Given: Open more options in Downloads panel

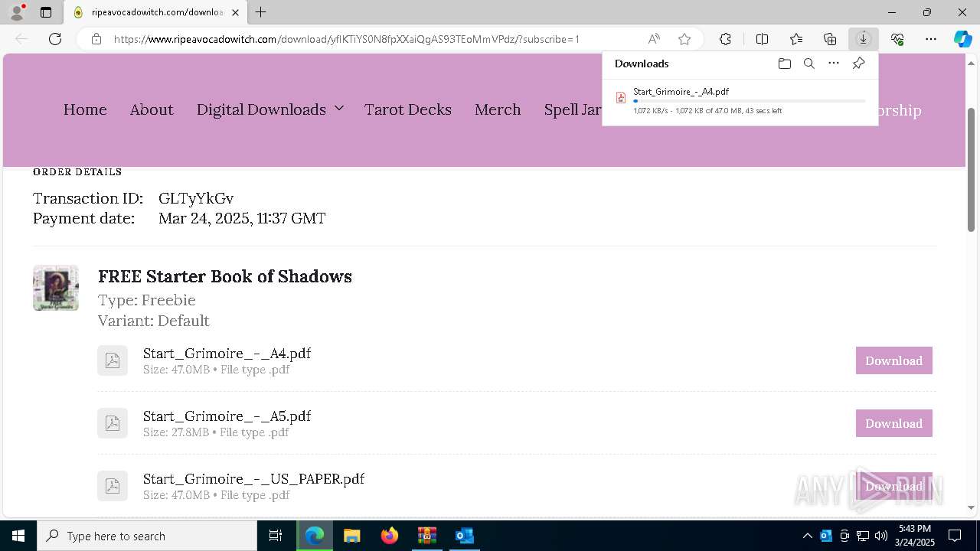Looking at the screenshot, I should (834, 64).
